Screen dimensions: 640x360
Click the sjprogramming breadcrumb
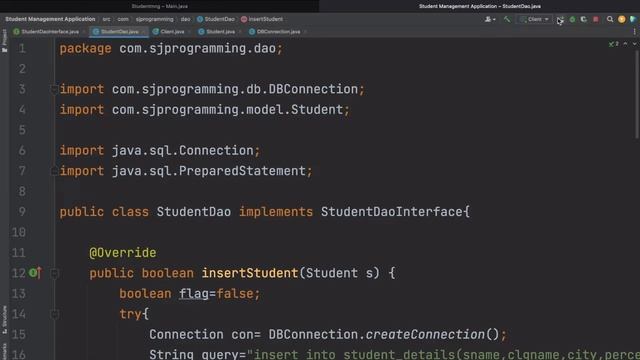[155, 19]
